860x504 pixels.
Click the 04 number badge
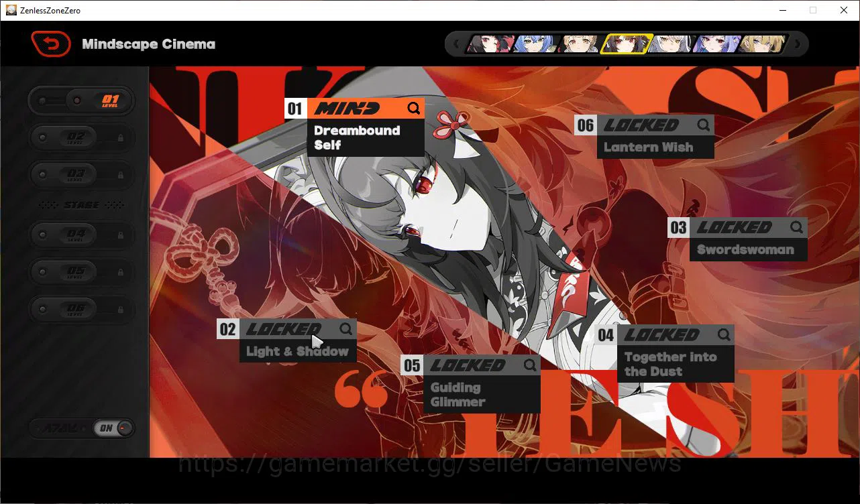pyautogui.click(x=606, y=335)
